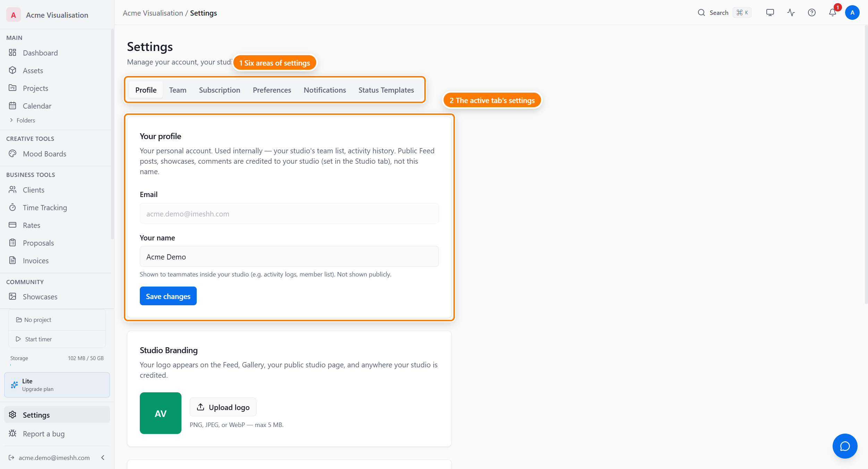
Task: Click Start timer button
Action: [x=57, y=339]
